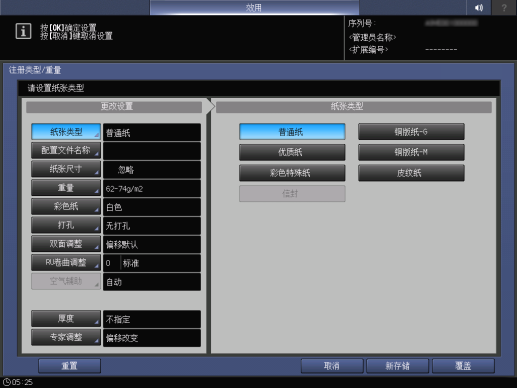The image size is (517, 388).
Task: Open 双面调整 both sides adjustment
Action: [66, 244]
